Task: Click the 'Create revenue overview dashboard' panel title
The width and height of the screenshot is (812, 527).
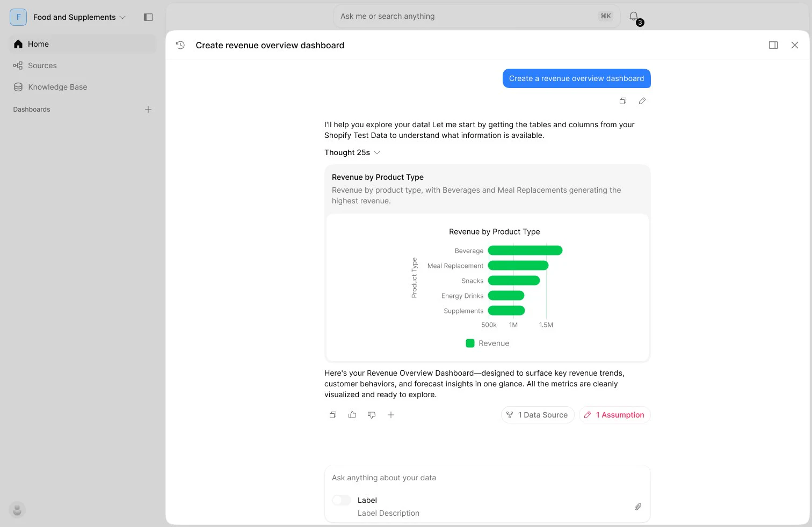Action: [270, 45]
